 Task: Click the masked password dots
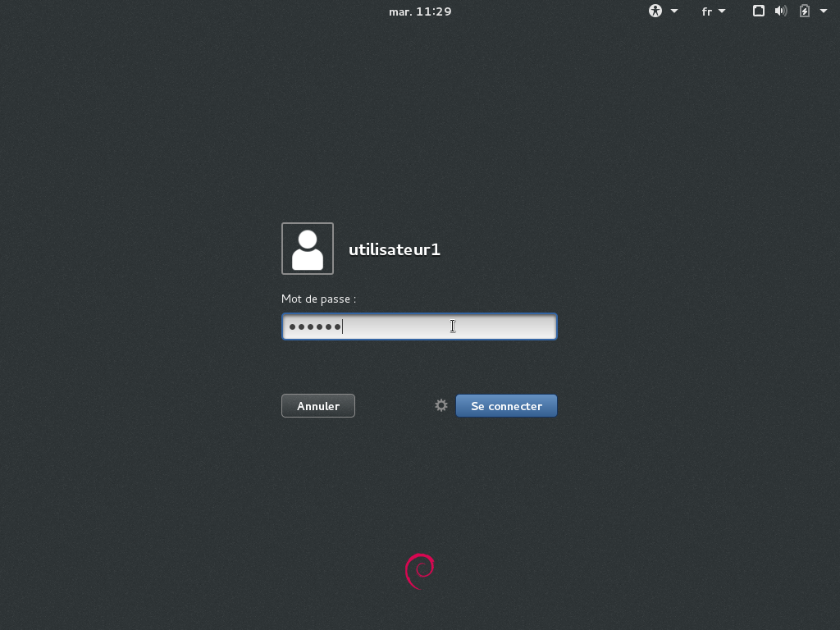pos(315,327)
